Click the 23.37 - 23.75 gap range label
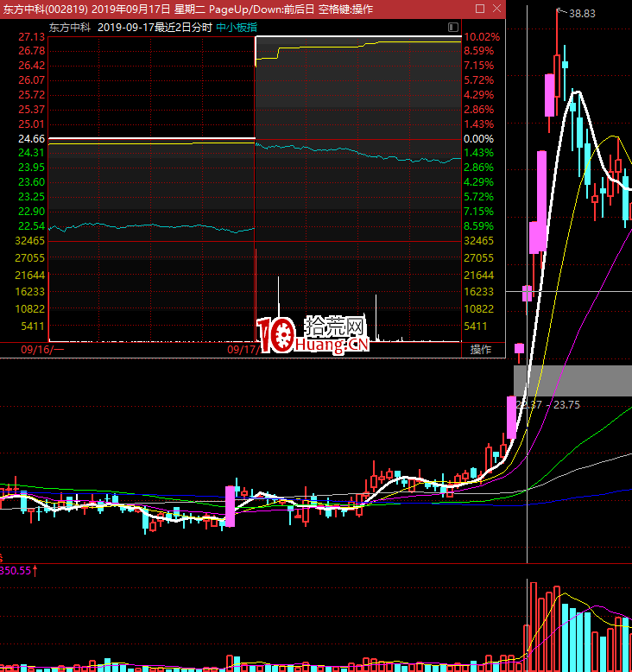 (548, 404)
